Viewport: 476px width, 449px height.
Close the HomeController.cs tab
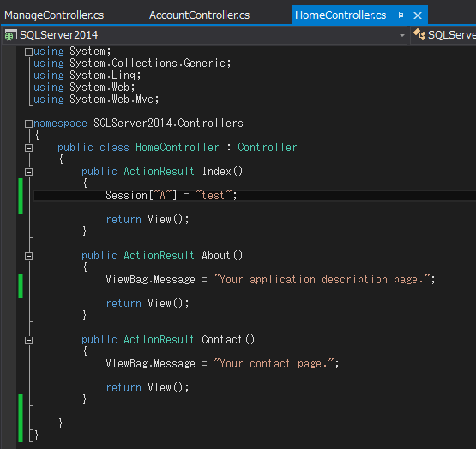coord(418,15)
